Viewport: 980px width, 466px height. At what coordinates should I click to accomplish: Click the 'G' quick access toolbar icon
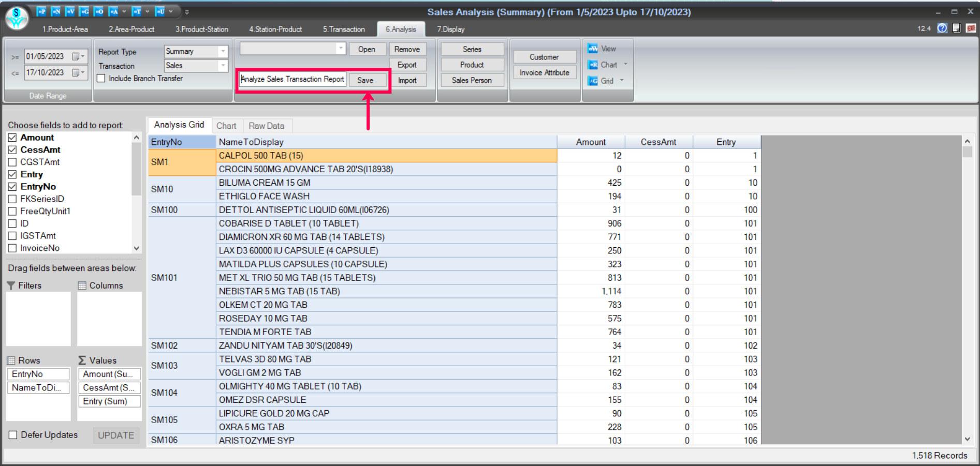(x=85, y=11)
